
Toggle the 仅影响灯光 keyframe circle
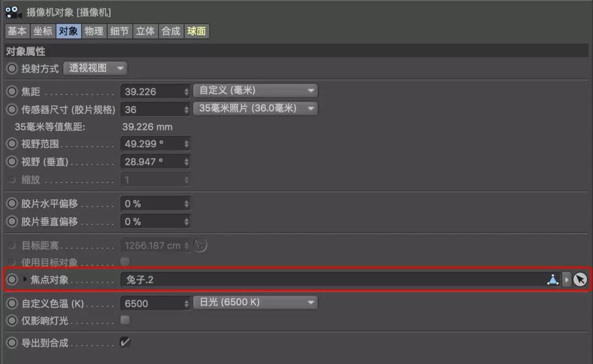12,321
